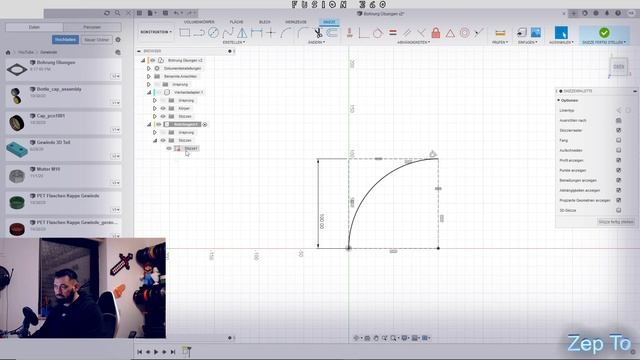
Task: Toggle Projizierte Geometrien anzeigen checkbox
Action: pos(618,200)
